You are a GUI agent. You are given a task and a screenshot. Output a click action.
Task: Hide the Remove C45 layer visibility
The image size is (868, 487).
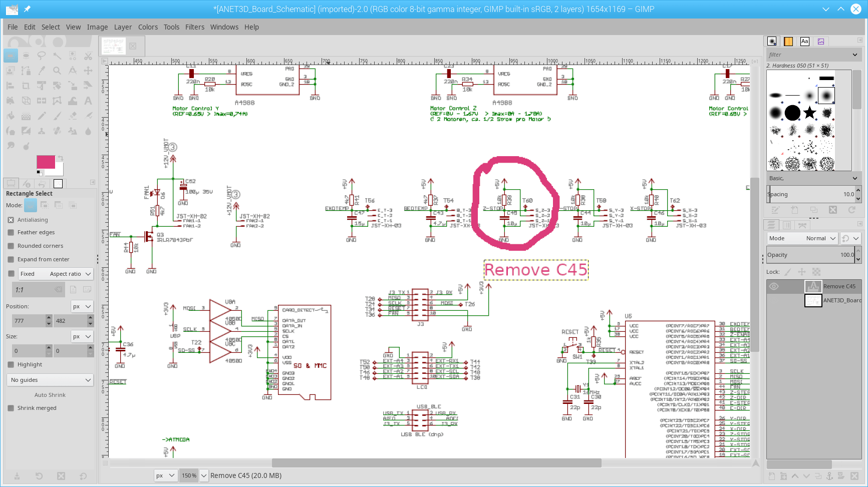(774, 286)
